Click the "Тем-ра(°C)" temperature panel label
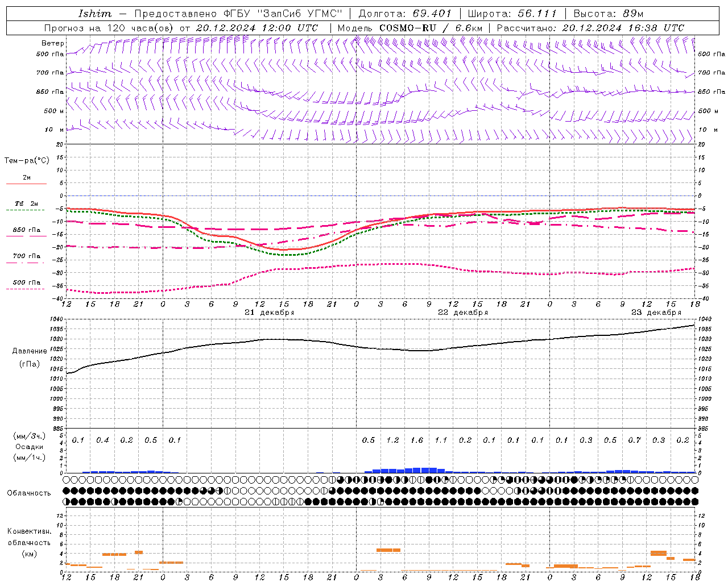Screen dimensions: 728x582 [x=27, y=161]
